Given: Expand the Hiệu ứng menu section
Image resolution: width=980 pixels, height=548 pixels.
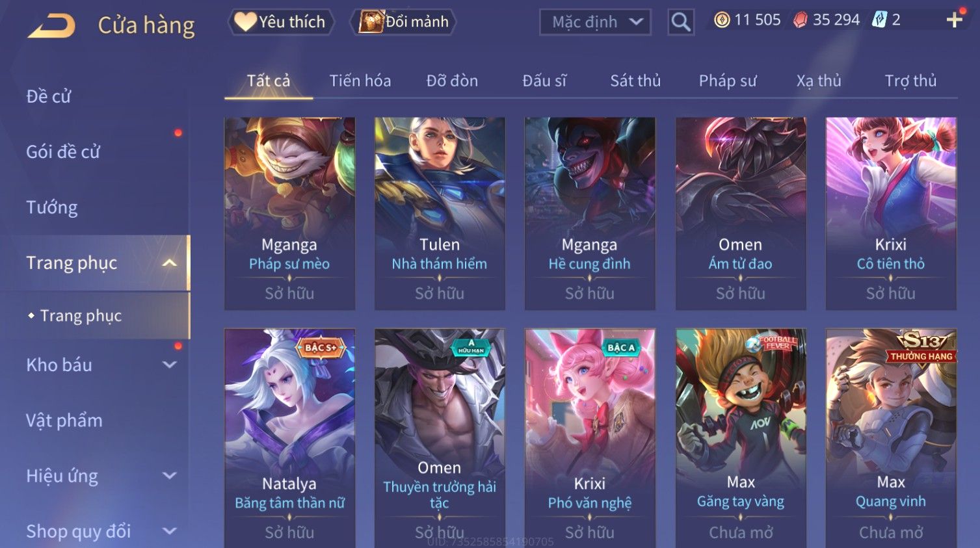Looking at the screenshot, I should (x=101, y=476).
